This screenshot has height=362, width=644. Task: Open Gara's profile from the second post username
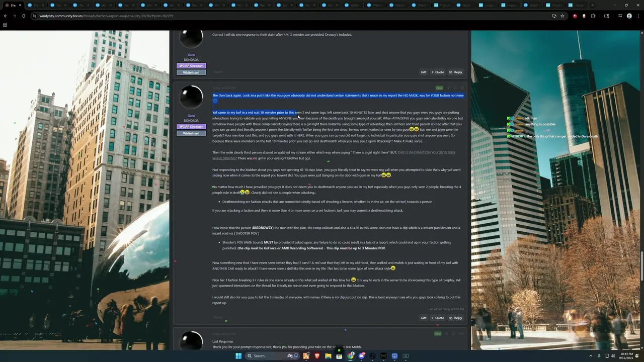click(x=191, y=116)
